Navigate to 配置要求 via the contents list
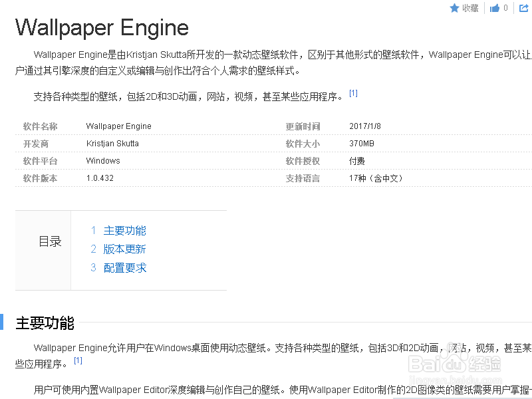Viewport: 532px width, 399px height. (x=124, y=267)
